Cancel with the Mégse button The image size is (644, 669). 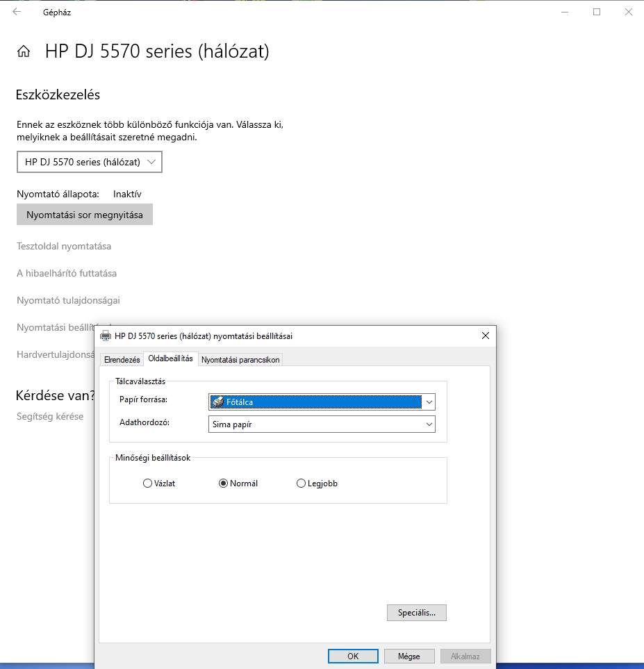(409, 656)
